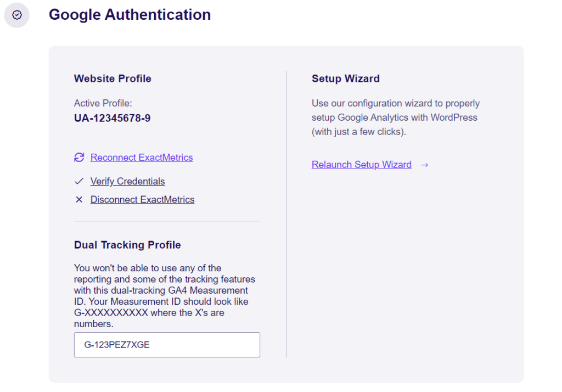562x392 pixels.
Task: Click the X icon beside Disconnect ExactMetrics
Action: coord(78,199)
